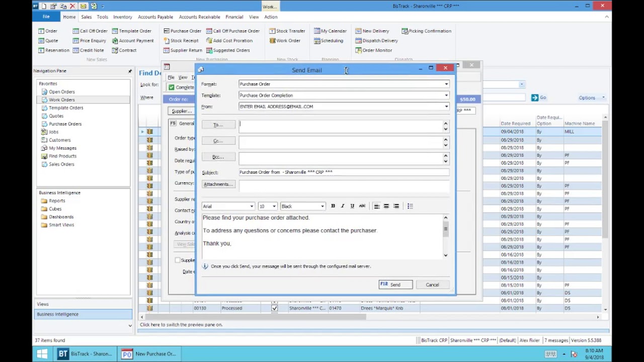Open the Template dropdown
This screenshot has width=644, height=362.
tap(446, 95)
